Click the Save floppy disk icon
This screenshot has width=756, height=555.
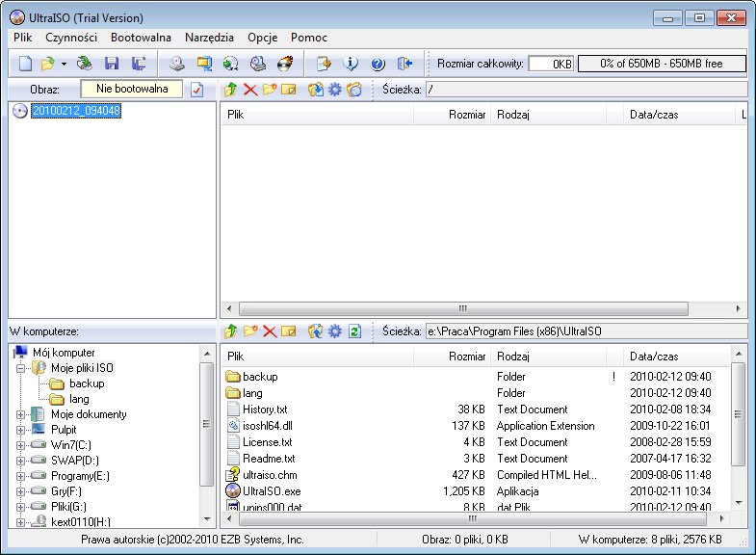[x=112, y=65]
